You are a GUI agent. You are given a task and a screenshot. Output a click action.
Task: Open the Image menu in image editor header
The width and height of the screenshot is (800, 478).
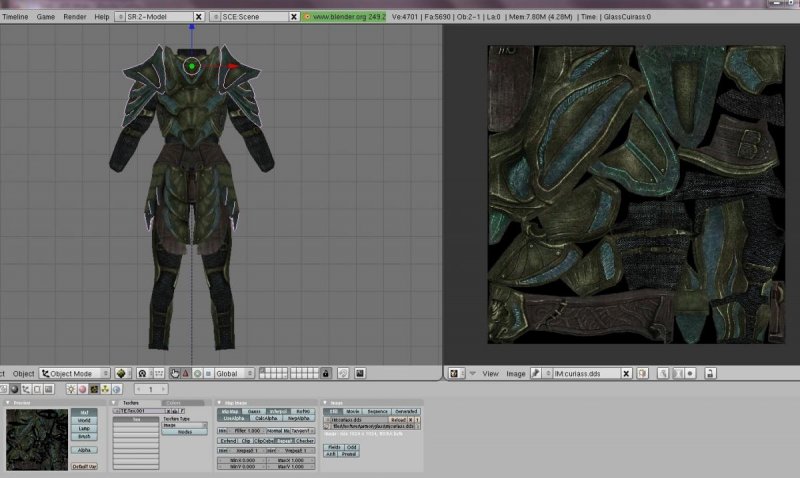click(x=515, y=373)
